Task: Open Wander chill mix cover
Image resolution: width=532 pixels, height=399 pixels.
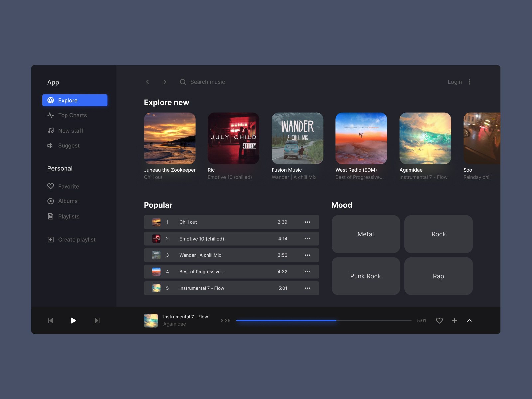Action: tap(297, 138)
